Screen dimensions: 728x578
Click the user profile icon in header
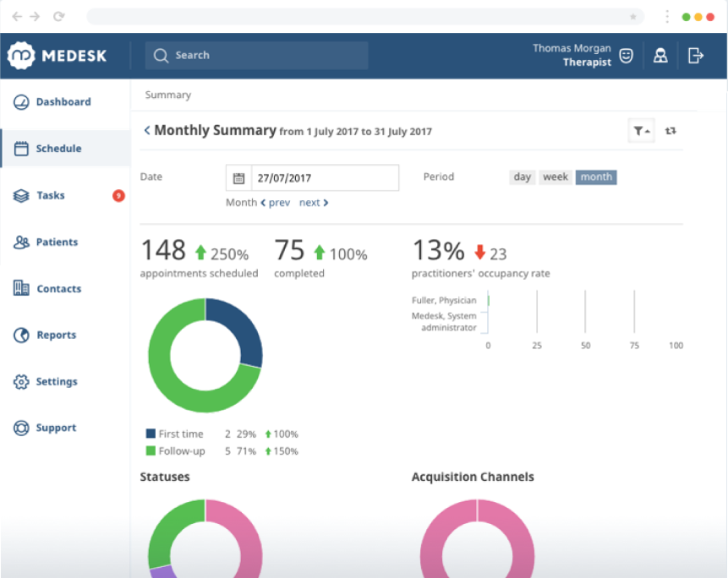[x=660, y=56]
